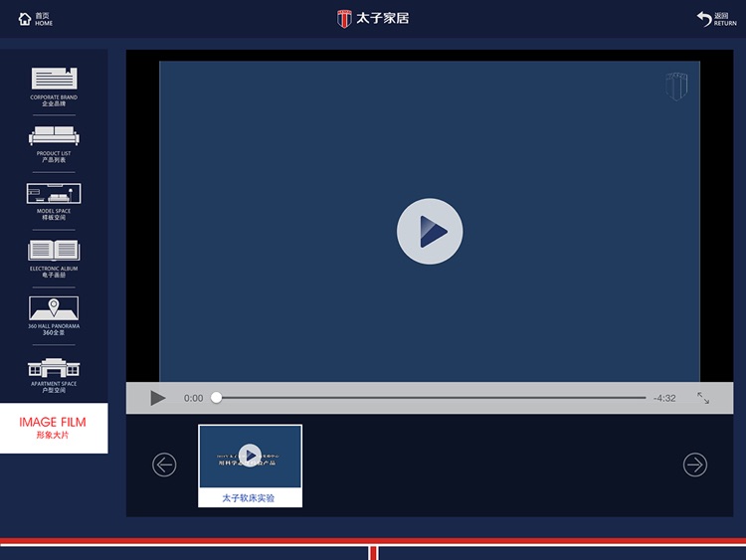Open Corporate Brand section
The image size is (746, 560).
54,87
